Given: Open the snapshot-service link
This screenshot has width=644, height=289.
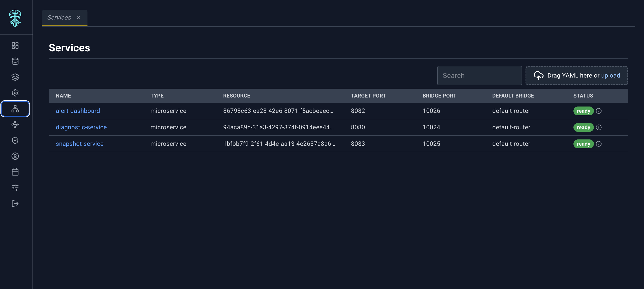Looking at the screenshot, I should (x=80, y=144).
